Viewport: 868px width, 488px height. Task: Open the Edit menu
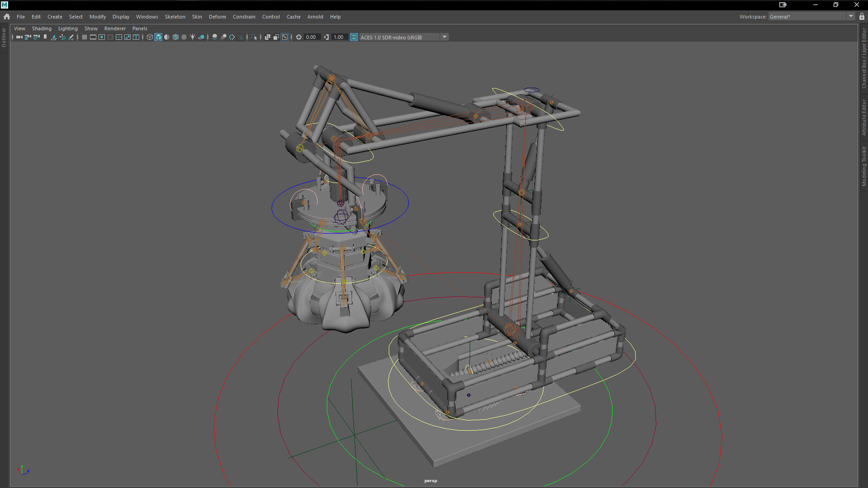pos(36,17)
